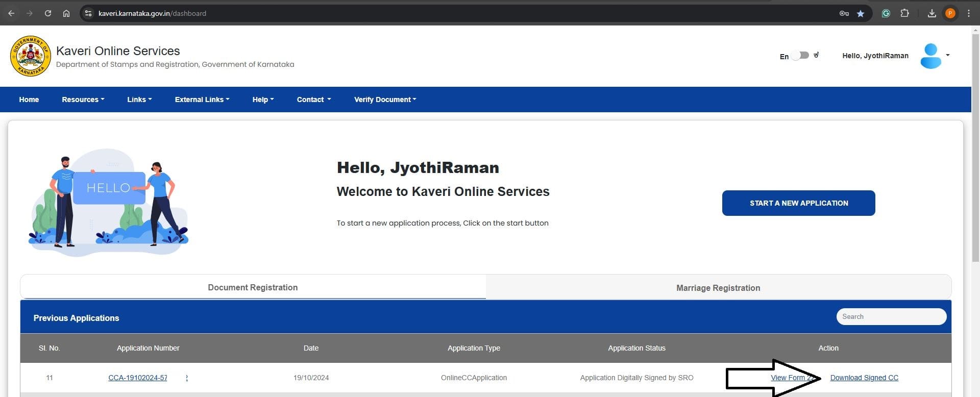Click the blue user avatar icon
Image resolution: width=980 pixels, height=397 pixels.
click(x=930, y=56)
